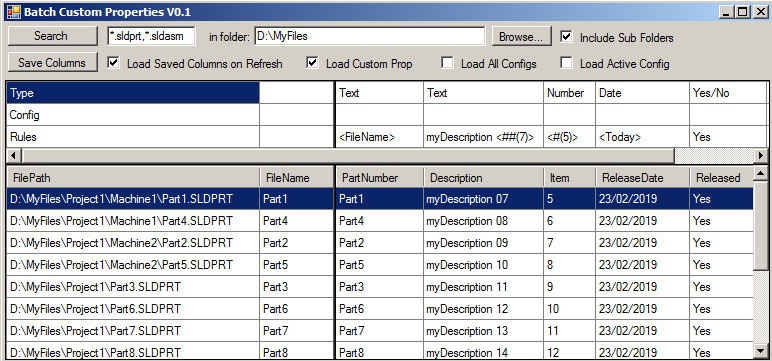Click the Released column header
Image resolution: width=772 pixels, height=361 pixels.
[721, 177]
